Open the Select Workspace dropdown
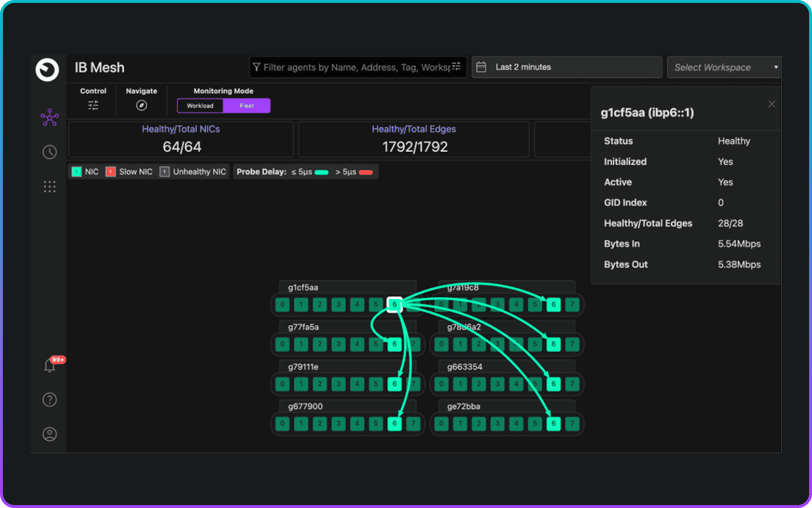This screenshot has height=508, width=812. click(724, 67)
